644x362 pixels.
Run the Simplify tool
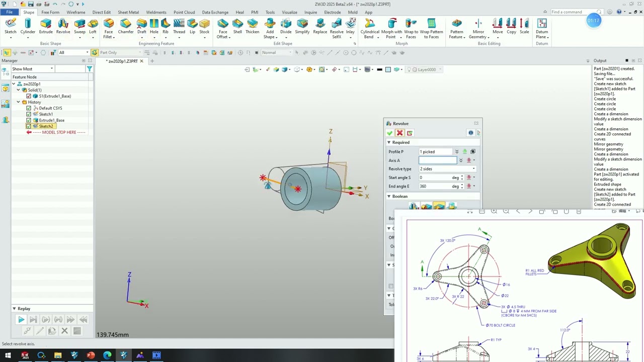(x=302, y=27)
